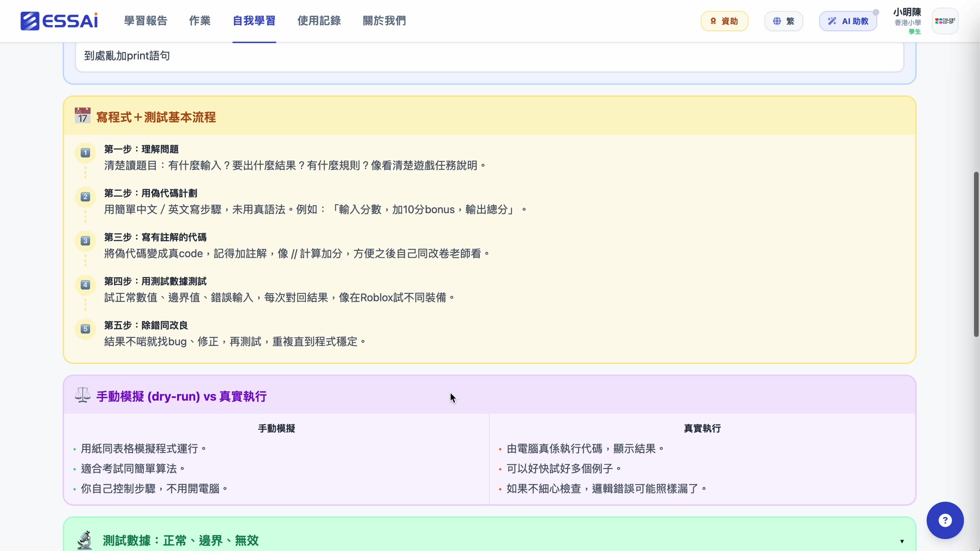The width and height of the screenshot is (980, 551).
Task: Open the 小明陳 user profile
Action: click(907, 21)
